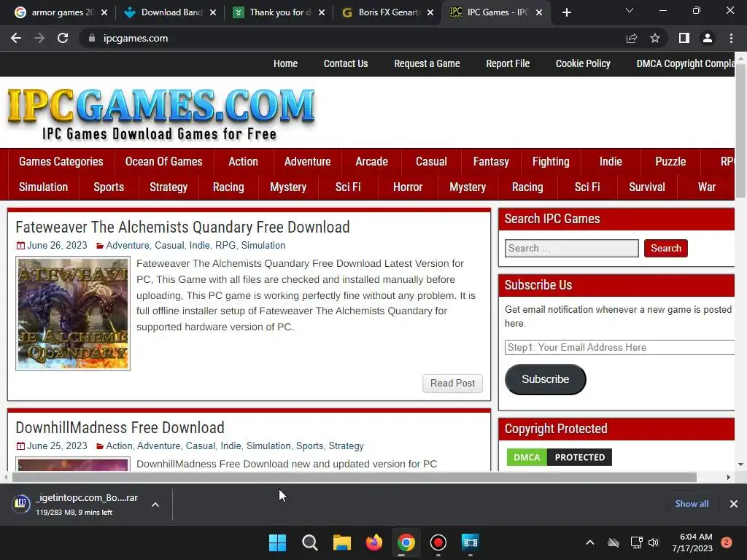Close the IPC Games tab
Screen dimensions: 747x560
pyautogui.click(x=539, y=12)
